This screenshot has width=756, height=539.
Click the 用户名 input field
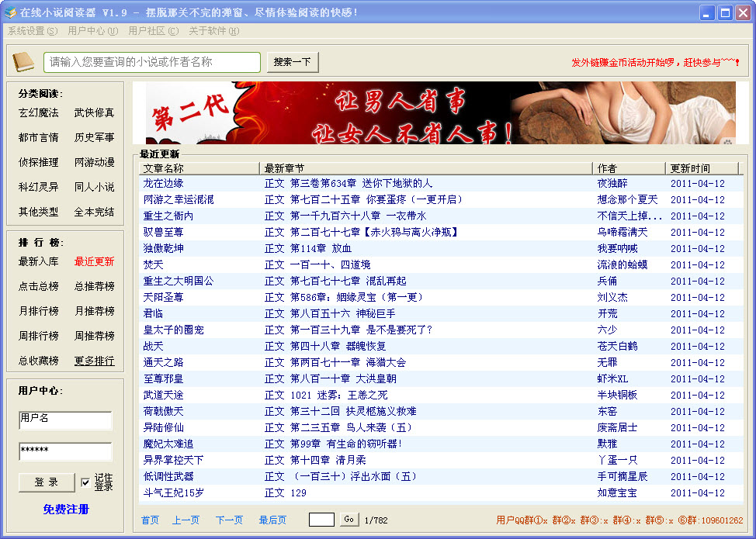pos(65,420)
